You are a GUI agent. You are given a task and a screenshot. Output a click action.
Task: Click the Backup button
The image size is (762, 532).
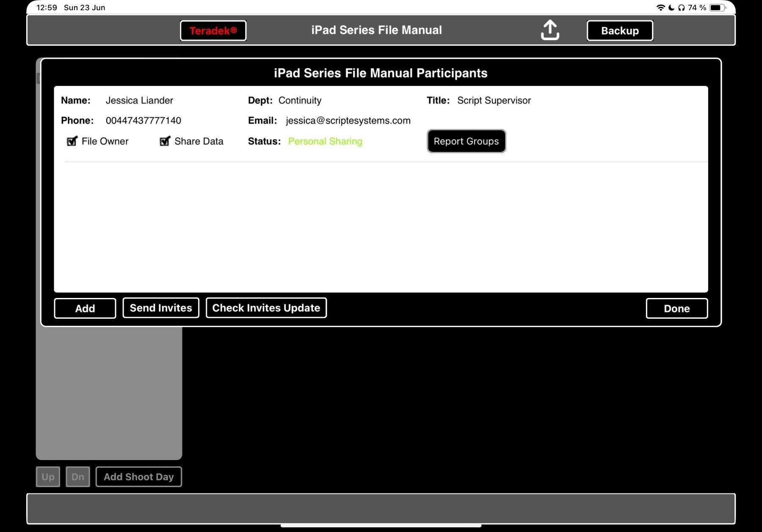pos(620,30)
